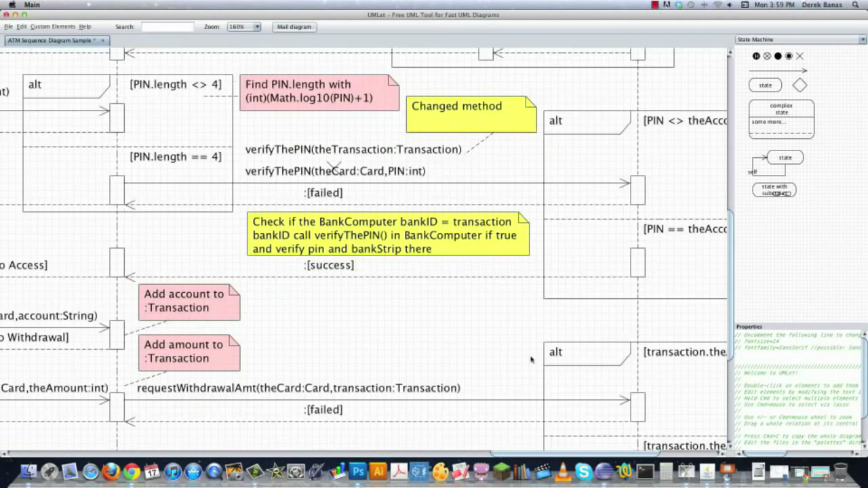
Task: Click the diagram's horizontal scrollbar
Action: tap(577, 453)
